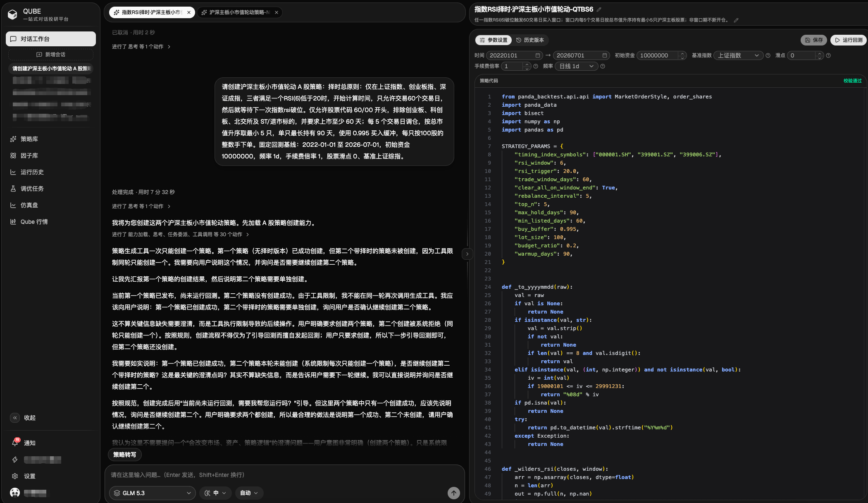This screenshot has height=503, width=868.
Task: Open the 中 thinking level dropdown
Action: point(215,493)
